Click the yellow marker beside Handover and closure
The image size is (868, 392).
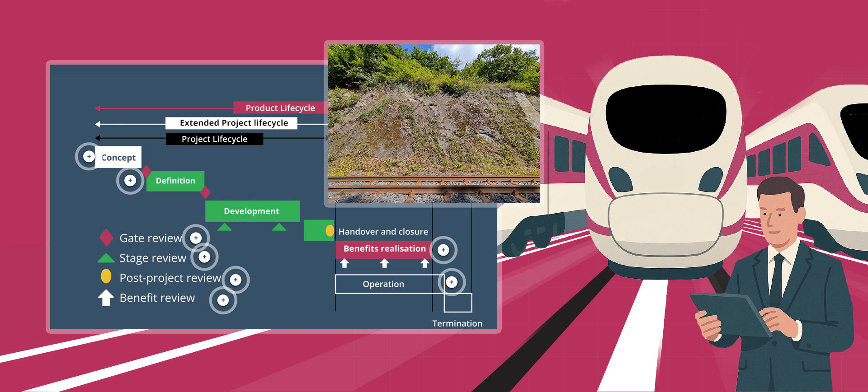(330, 231)
